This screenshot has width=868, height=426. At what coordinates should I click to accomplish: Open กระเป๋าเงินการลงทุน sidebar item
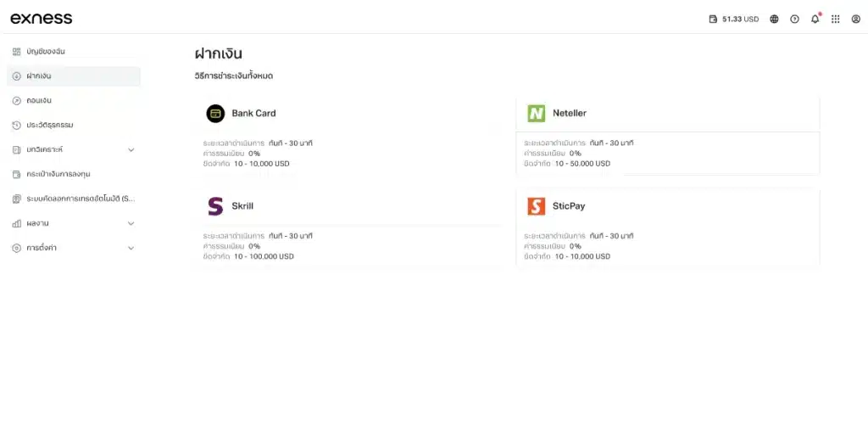pyautogui.click(x=58, y=174)
